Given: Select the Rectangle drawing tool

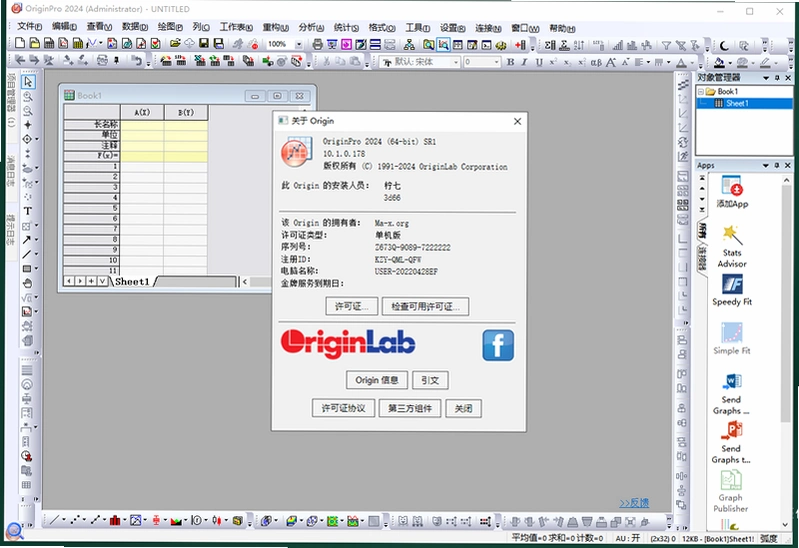Looking at the screenshot, I should [x=27, y=269].
